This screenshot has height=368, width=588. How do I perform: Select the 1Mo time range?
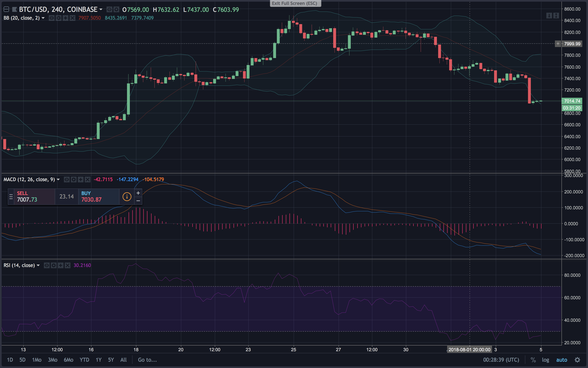tap(37, 360)
